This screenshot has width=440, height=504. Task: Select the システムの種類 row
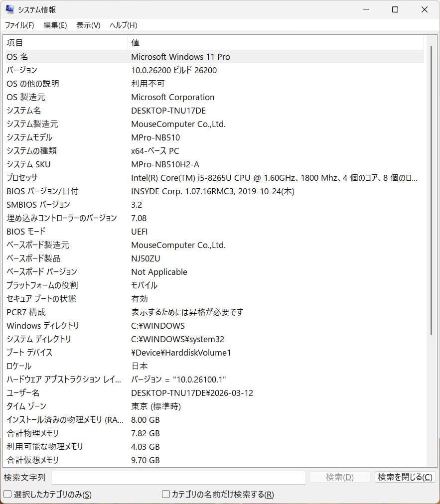tap(214, 151)
